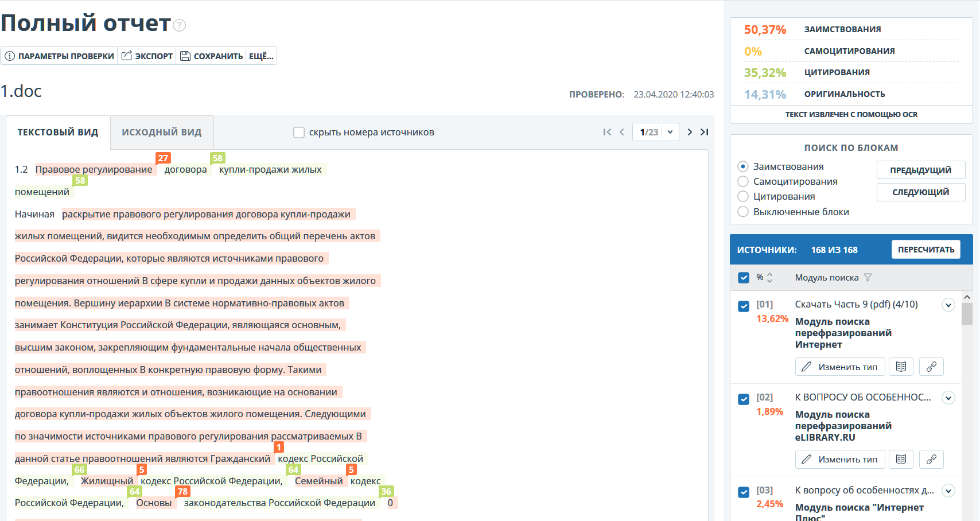Click the help question mark beside Полный отчет
This screenshot has width=980, height=521.
[180, 25]
